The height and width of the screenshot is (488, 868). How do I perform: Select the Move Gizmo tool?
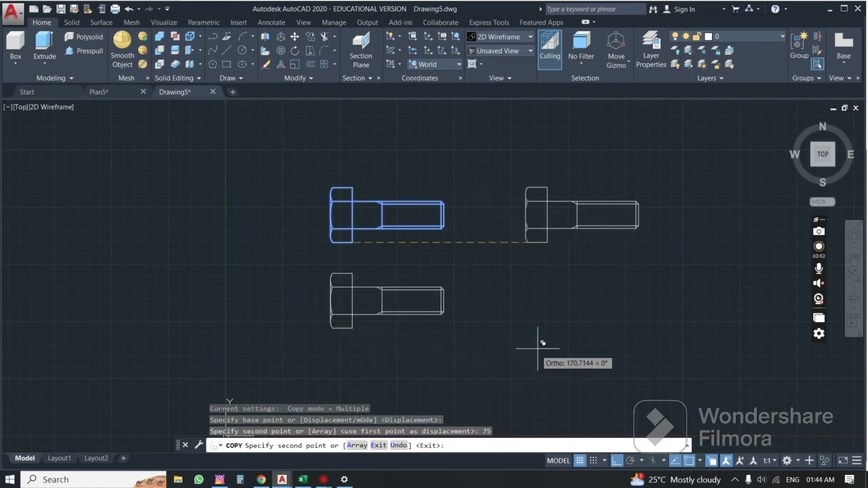pos(616,50)
